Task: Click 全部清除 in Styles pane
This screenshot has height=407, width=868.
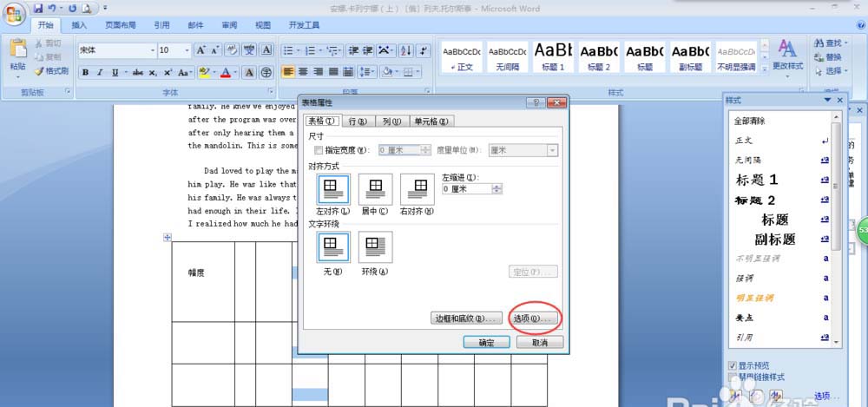Action: pyautogui.click(x=750, y=121)
